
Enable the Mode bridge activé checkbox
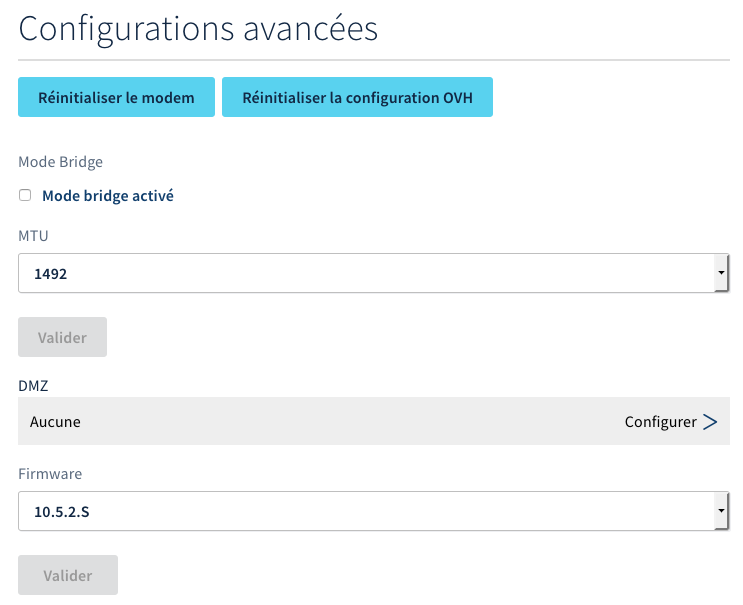point(25,196)
